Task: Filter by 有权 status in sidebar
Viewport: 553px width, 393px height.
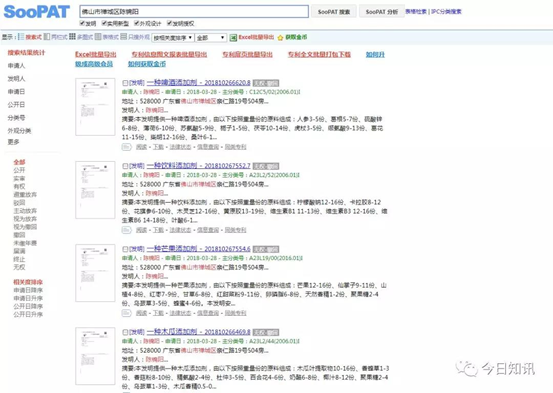Action: click(19, 186)
